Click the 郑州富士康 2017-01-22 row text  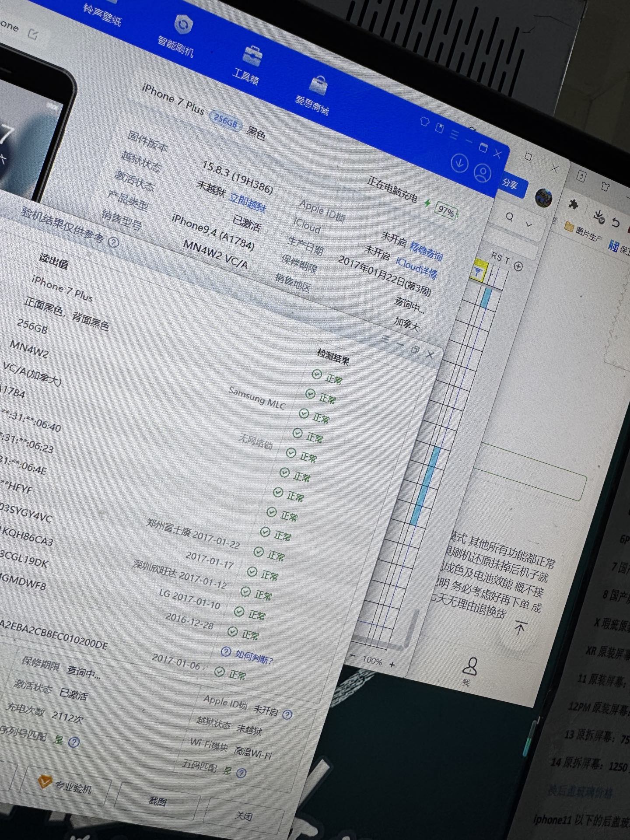point(194,534)
